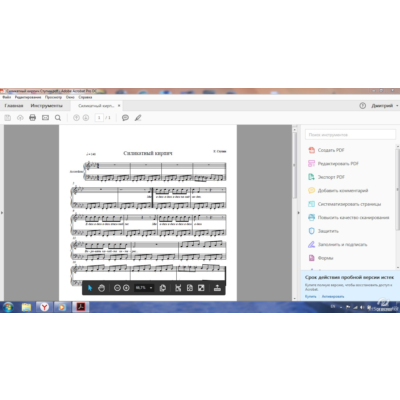Viewport: 400px width, 400px height.
Task: Dock the floating toolbar icon
Action: (217, 288)
